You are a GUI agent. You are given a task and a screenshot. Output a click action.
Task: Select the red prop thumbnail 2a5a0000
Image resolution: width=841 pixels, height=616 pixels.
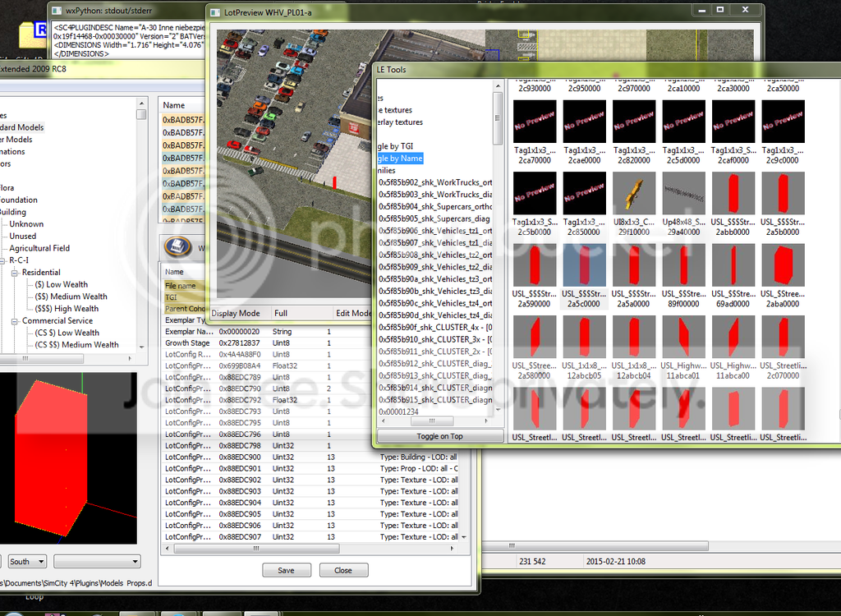[x=634, y=265]
